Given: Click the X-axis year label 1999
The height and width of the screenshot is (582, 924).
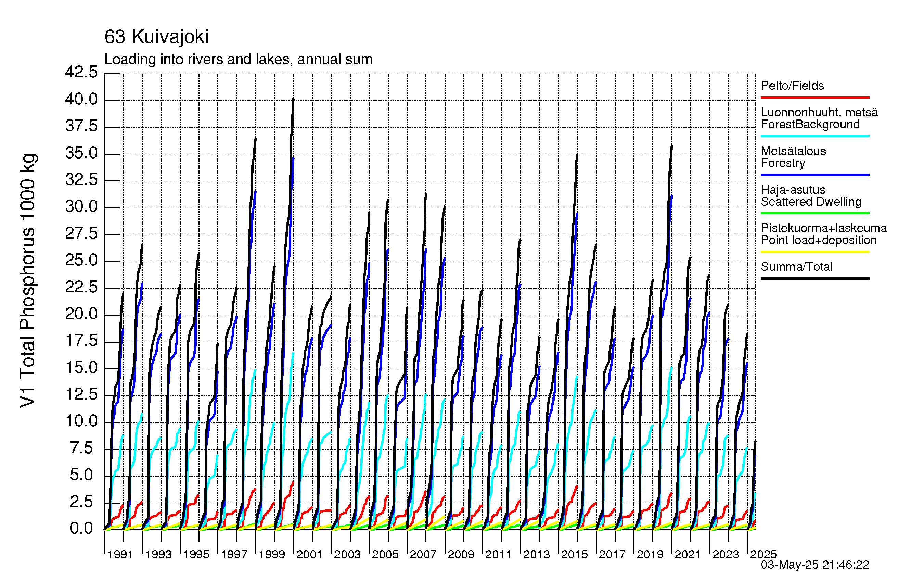Looking at the screenshot, I should (272, 554).
